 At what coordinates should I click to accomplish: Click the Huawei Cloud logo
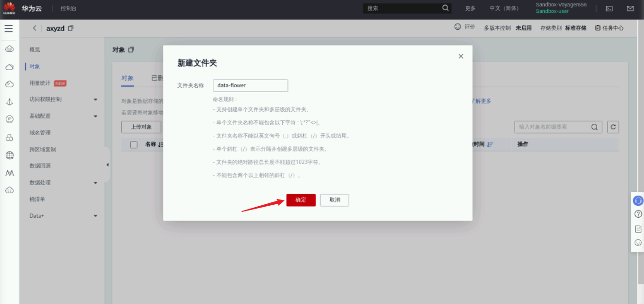9,9
